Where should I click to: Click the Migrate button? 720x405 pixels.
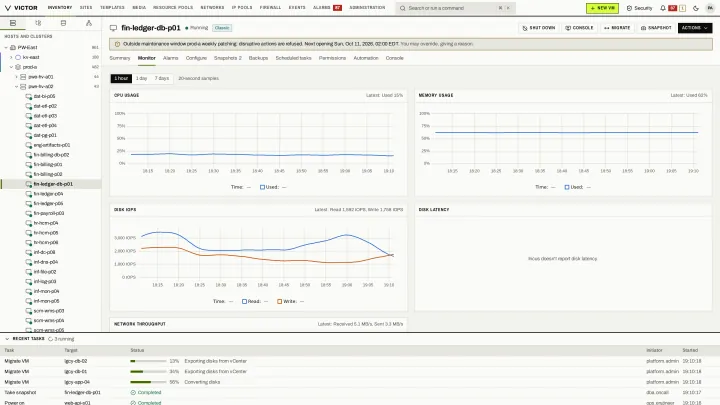617,28
